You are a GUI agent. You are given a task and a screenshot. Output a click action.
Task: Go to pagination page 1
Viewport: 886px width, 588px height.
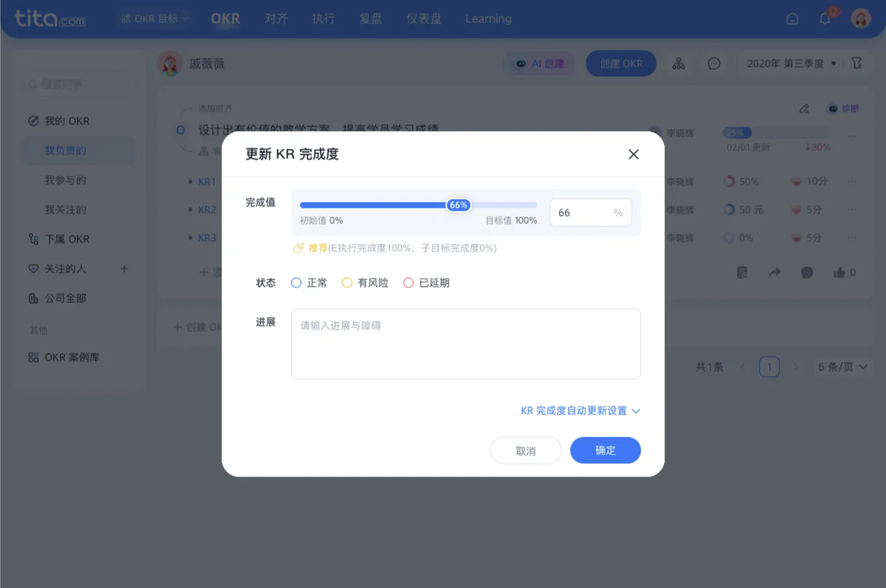[x=769, y=367]
